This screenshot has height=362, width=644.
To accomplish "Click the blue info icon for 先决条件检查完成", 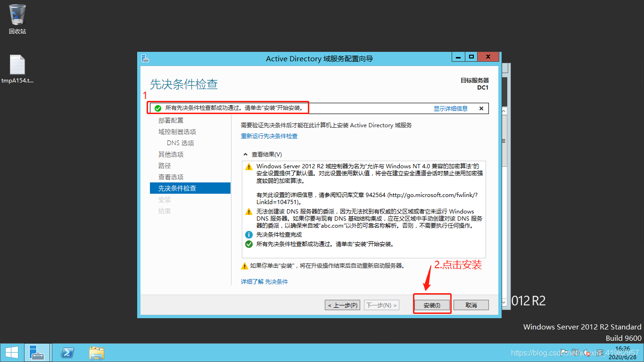I will 249,235.
